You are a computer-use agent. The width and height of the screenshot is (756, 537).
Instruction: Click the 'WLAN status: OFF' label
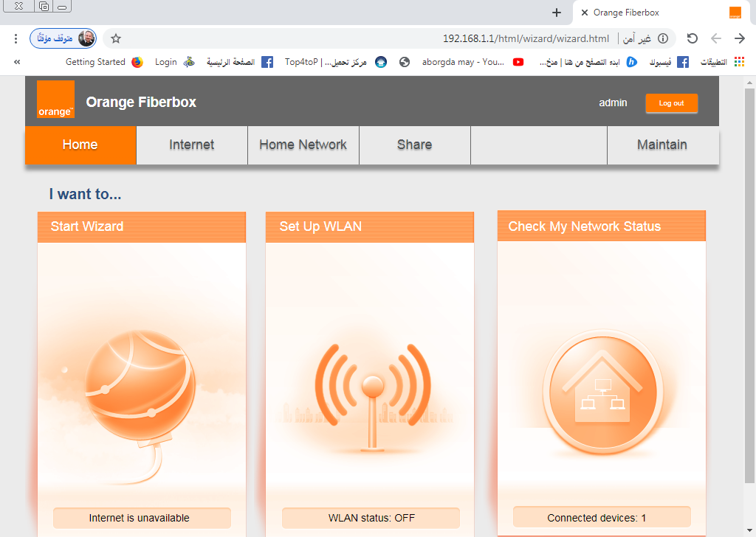(x=371, y=519)
